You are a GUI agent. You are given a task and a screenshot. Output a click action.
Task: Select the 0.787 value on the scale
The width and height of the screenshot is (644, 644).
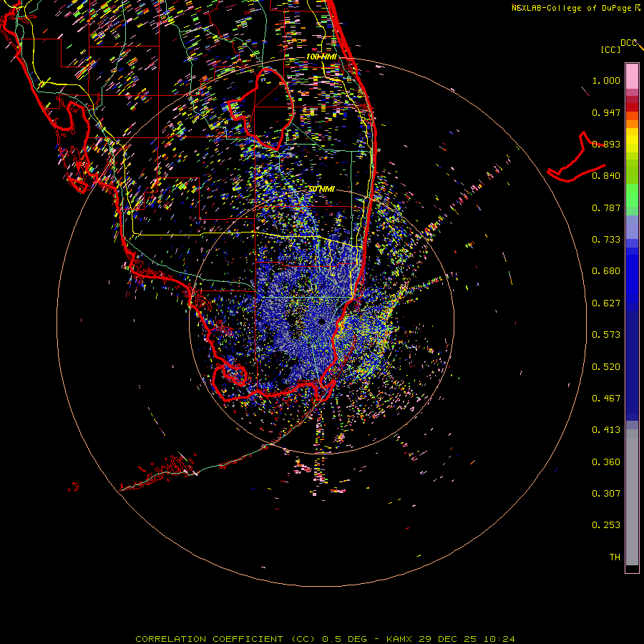click(x=606, y=208)
